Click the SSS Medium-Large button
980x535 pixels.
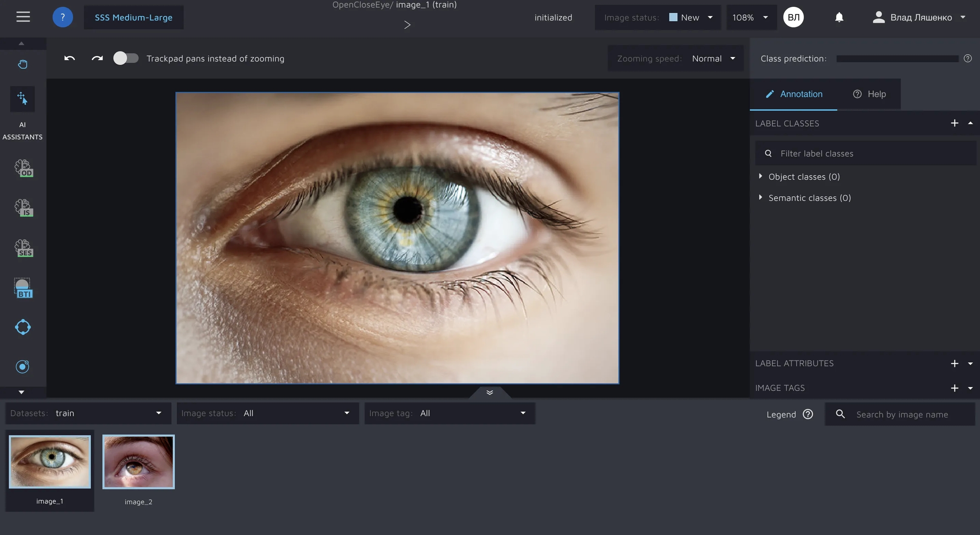click(134, 17)
